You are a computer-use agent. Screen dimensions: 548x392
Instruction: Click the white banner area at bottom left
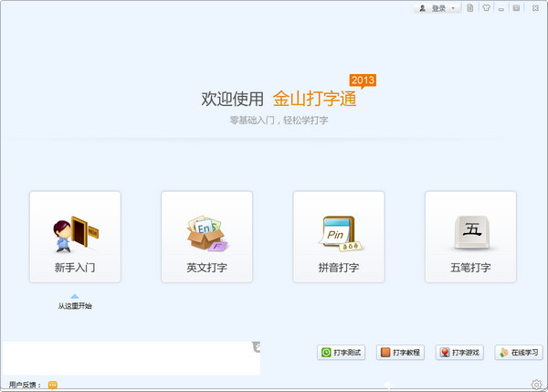tap(128, 358)
